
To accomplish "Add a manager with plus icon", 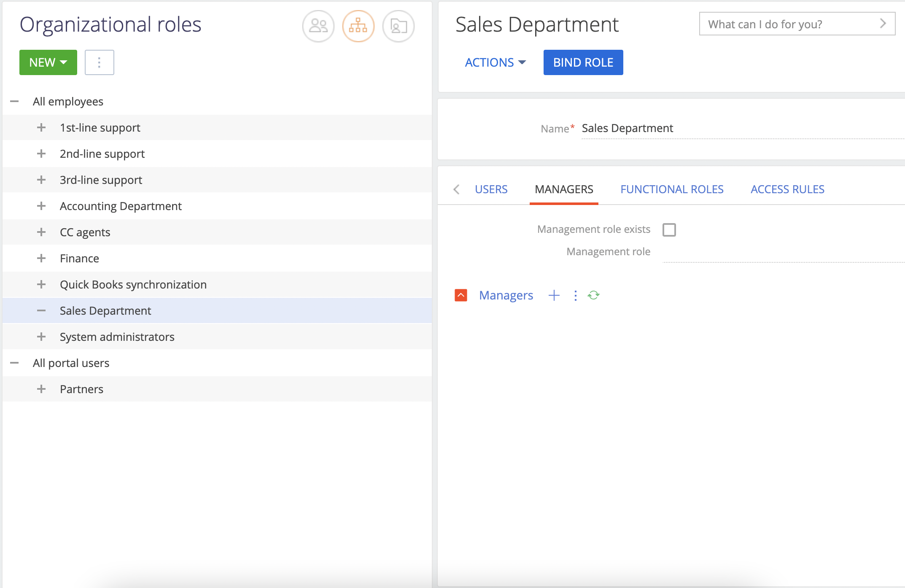I will click(x=554, y=295).
